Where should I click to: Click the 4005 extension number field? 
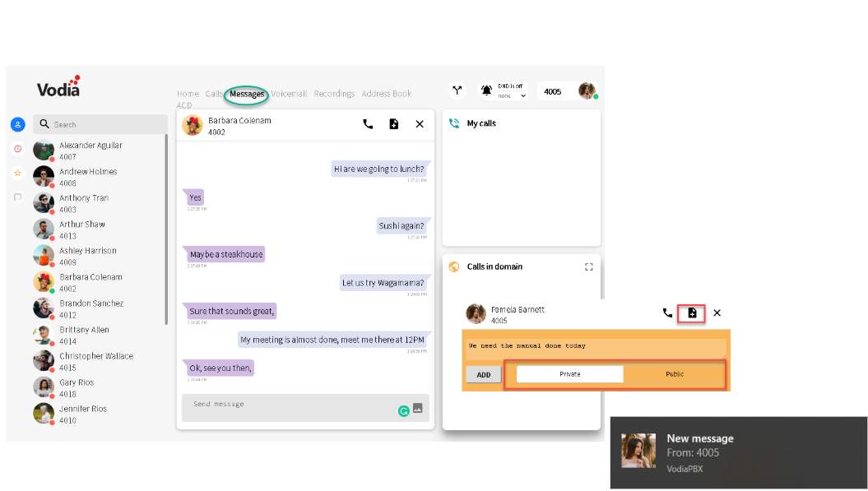coord(552,91)
